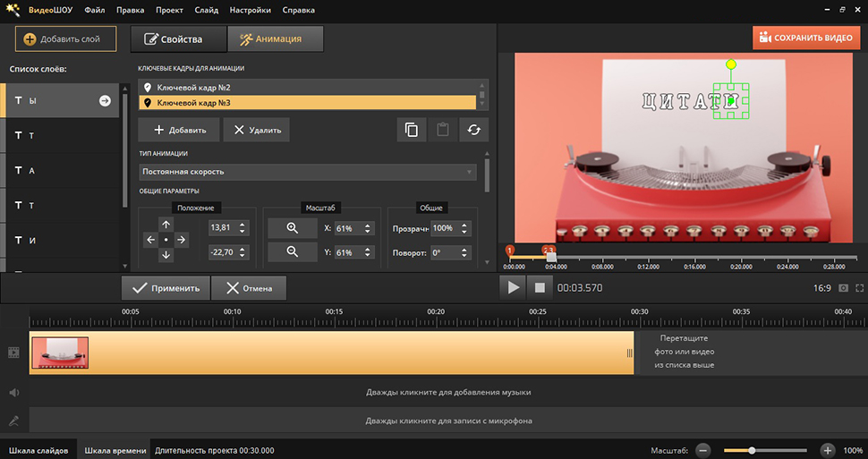Switch to Шкала времени view
This screenshot has height=459, width=868.
click(x=115, y=451)
